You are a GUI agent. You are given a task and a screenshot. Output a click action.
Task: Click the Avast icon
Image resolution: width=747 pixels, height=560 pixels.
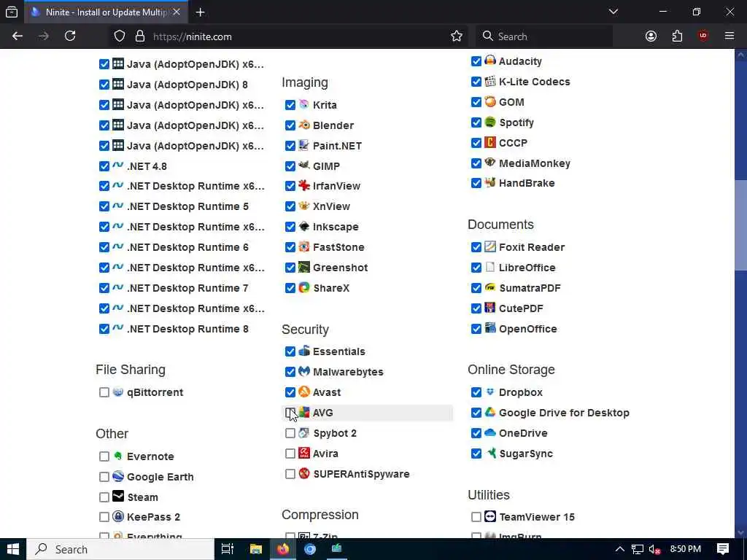304,392
